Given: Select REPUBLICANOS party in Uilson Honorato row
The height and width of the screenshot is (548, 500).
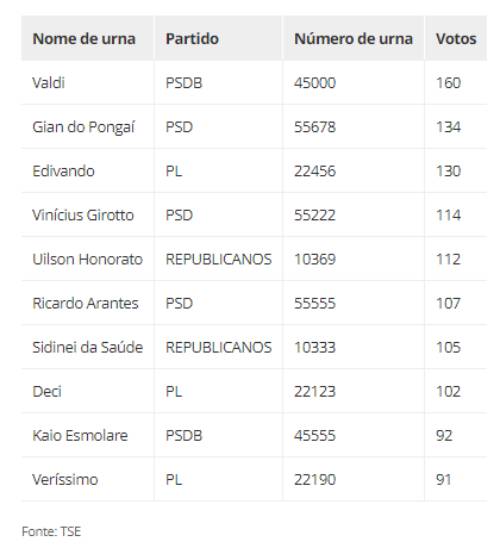Looking at the screenshot, I should [x=218, y=259].
